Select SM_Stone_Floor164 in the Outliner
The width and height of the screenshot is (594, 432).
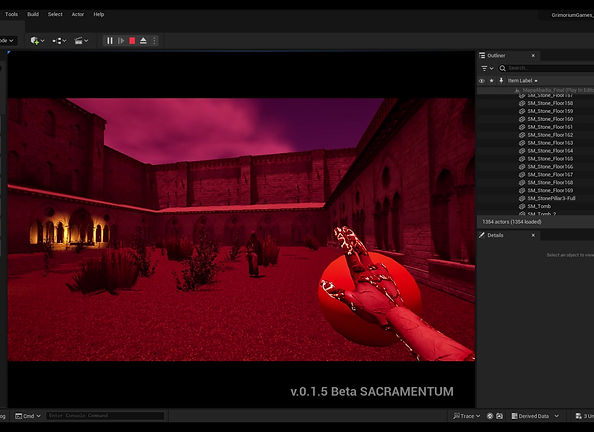tap(536, 151)
